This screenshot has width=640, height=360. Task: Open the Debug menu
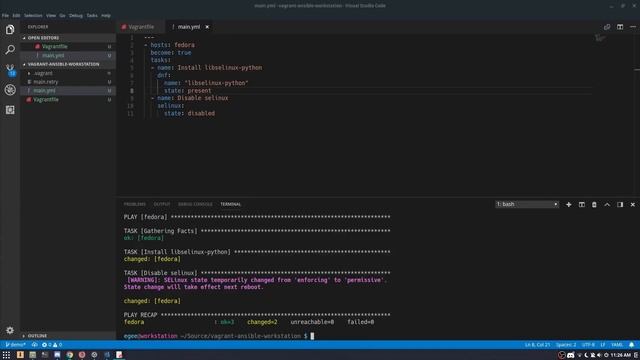coord(76,16)
